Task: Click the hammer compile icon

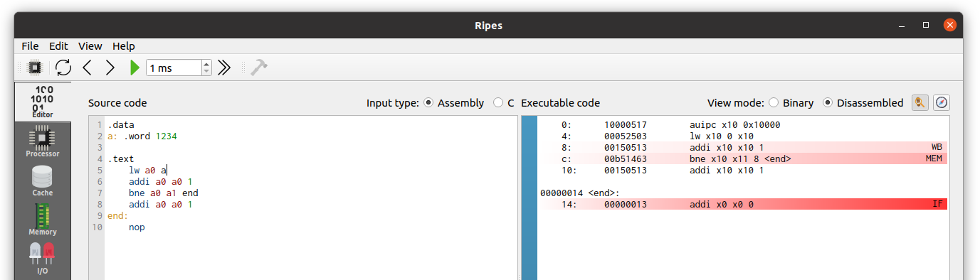Action: [x=259, y=68]
